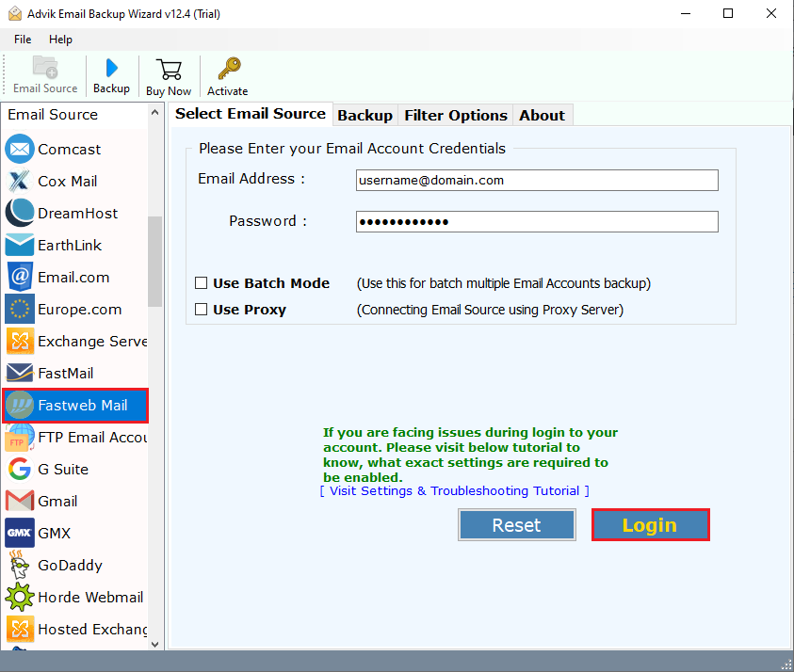Click the Reset button

516,525
